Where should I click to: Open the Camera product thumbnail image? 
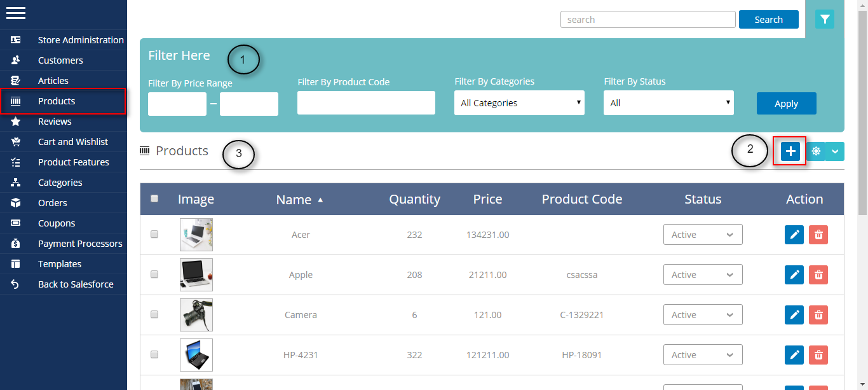pyautogui.click(x=196, y=315)
